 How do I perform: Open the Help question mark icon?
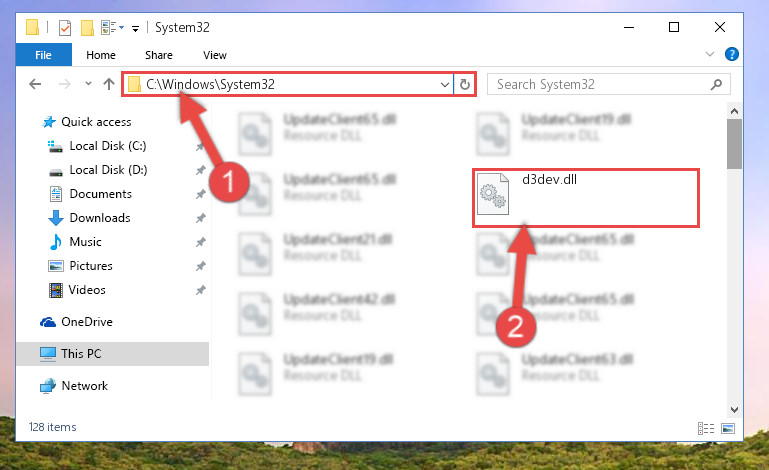[731, 54]
